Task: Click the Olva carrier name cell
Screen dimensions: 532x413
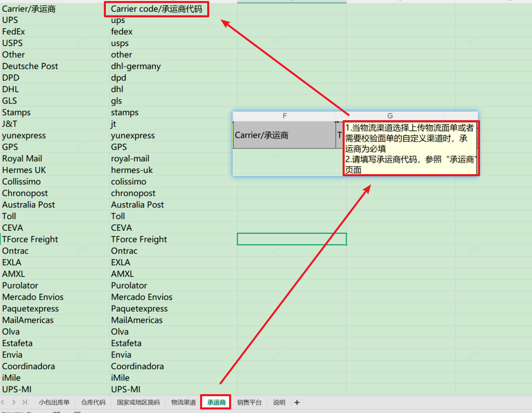Action: [54, 332]
